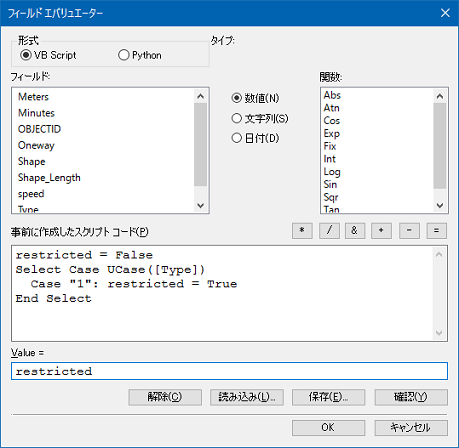Image resolution: width=459 pixels, height=448 pixels.
Task: Click the 解除(C) clear button
Action: click(x=165, y=397)
